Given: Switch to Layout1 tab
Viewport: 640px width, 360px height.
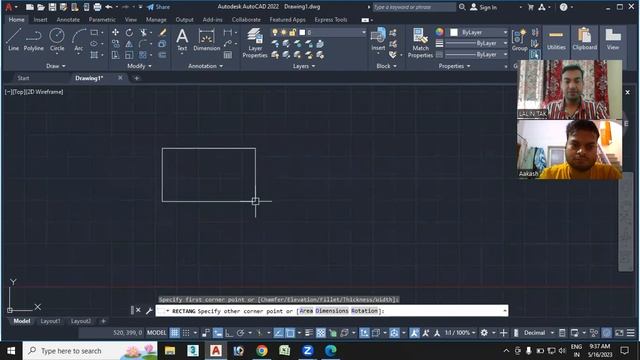Looking at the screenshot, I should [51, 321].
